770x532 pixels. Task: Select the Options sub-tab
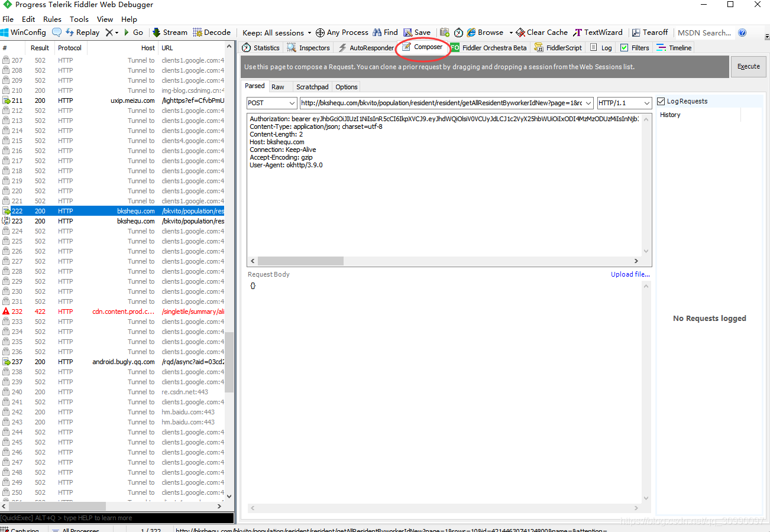[x=347, y=87]
